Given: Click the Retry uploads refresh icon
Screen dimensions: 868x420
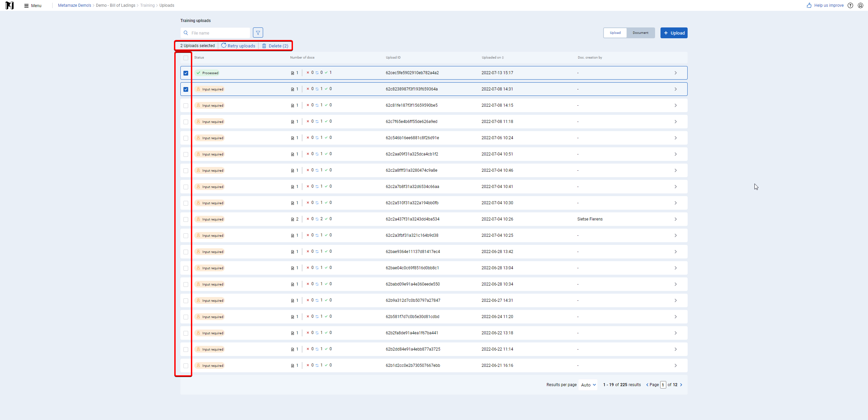Looking at the screenshot, I should (224, 45).
